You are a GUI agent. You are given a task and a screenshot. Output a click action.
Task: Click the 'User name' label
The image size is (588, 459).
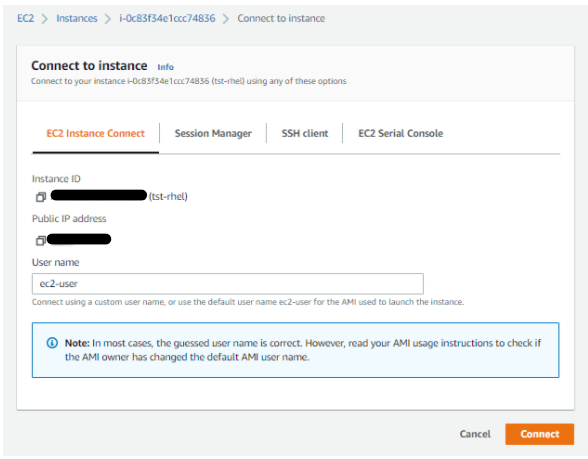(56, 262)
